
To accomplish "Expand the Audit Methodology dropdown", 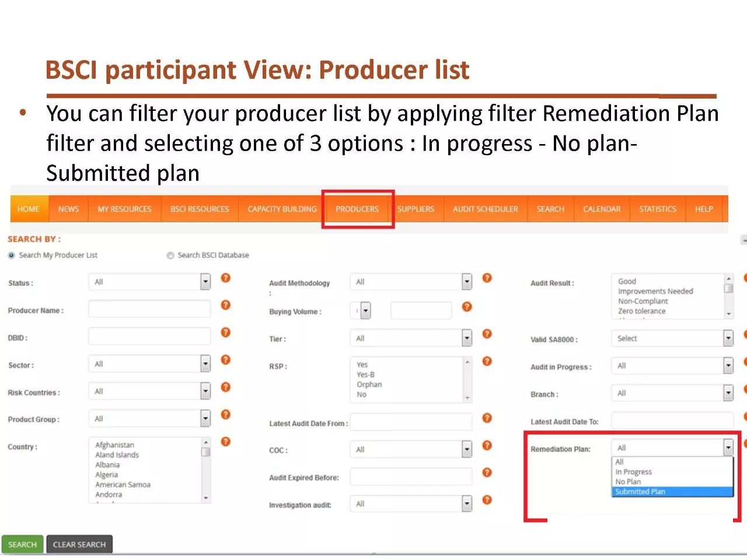I will [467, 282].
